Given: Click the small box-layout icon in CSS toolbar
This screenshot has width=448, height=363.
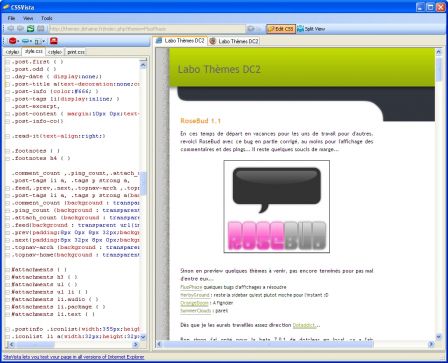Looking at the screenshot, I should pyautogui.click(x=37, y=41).
